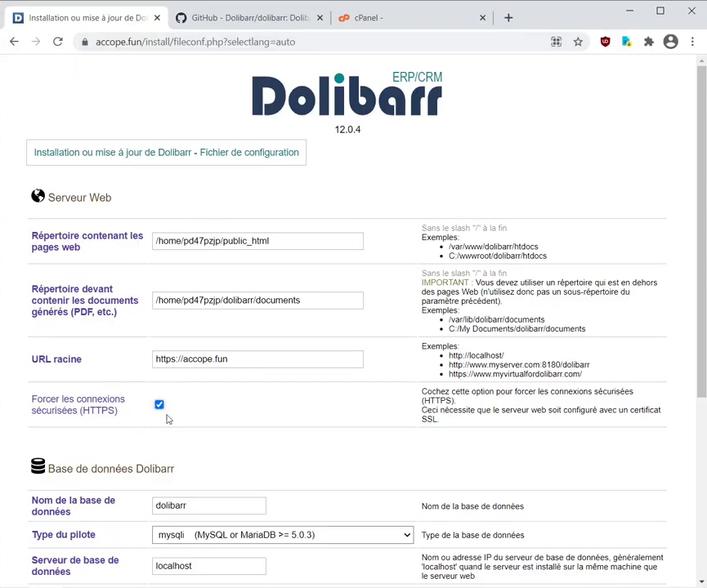
Task: Reload the current page
Action: click(x=58, y=42)
